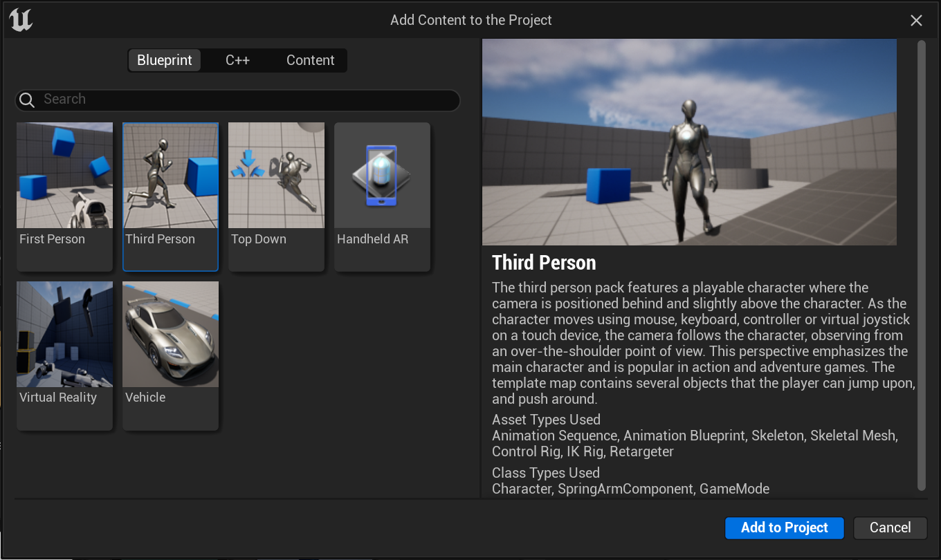Choose the Vehicle template thumbnail
941x560 pixels.
point(171,334)
